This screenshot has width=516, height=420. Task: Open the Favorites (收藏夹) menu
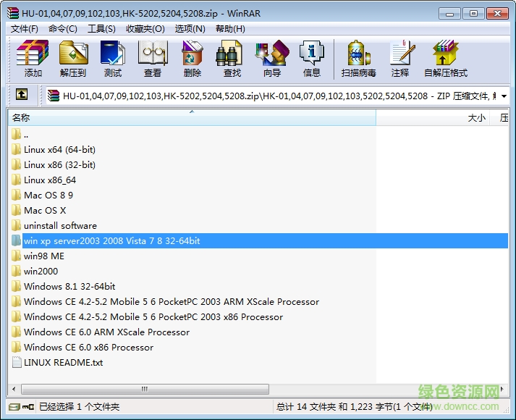[x=145, y=29]
